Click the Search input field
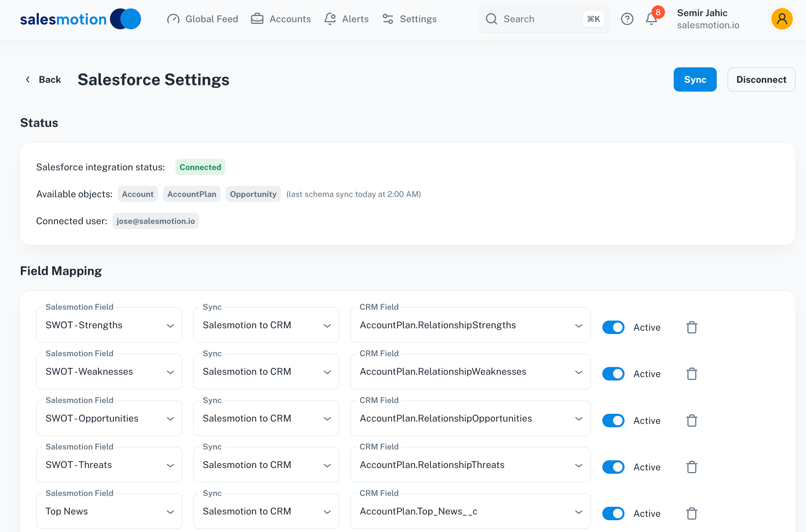This screenshot has height=532, width=806. (544, 19)
